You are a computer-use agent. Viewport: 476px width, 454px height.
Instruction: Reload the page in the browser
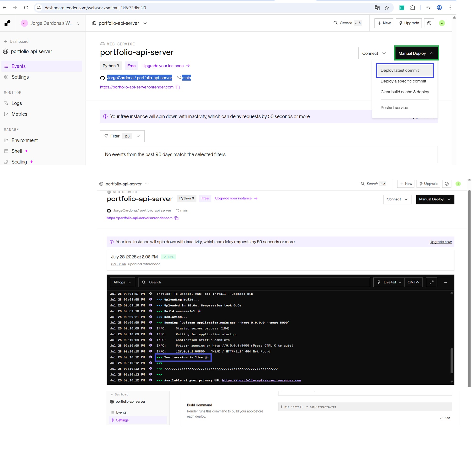coord(26,8)
